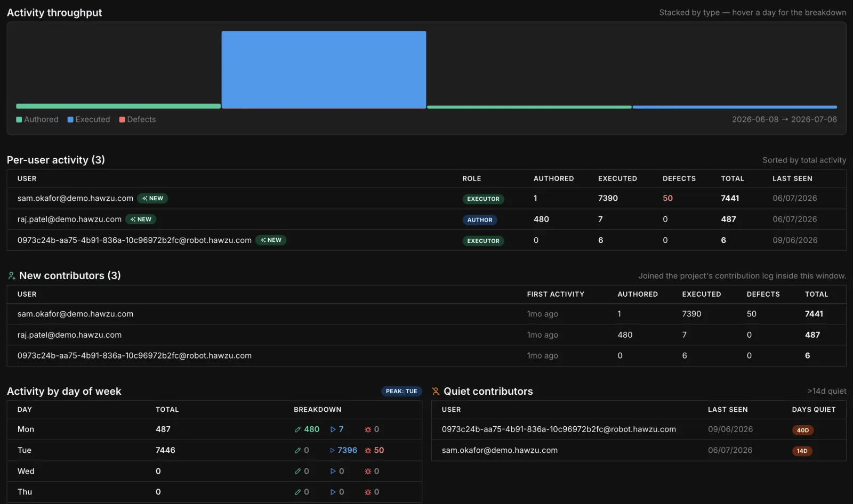
Task: Click the bug defects icon in Wed row
Action: tap(368, 472)
